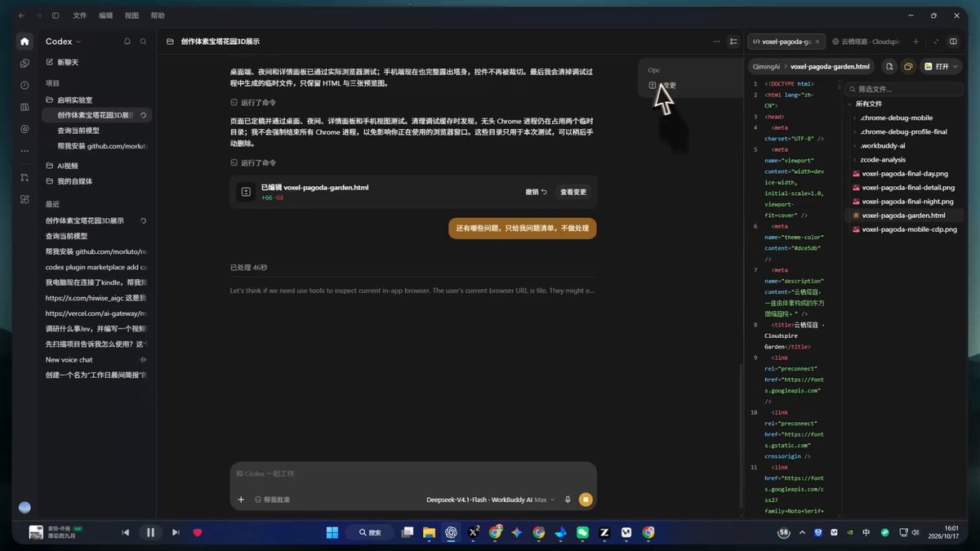This screenshot has height=551, width=980.
Task: Toggle the task list panel icon in chat header
Action: [733, 42]
